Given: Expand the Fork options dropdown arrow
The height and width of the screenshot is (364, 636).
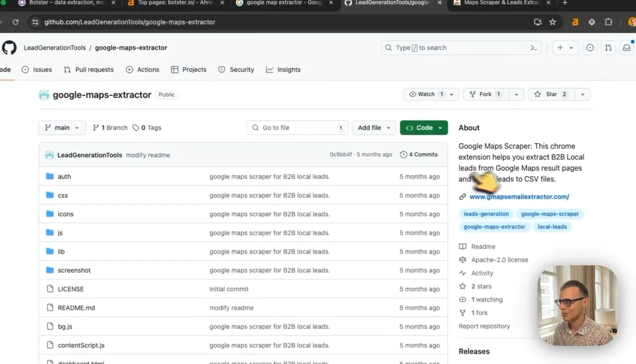Looking at the screenshot, I should [x=516, y=95].
